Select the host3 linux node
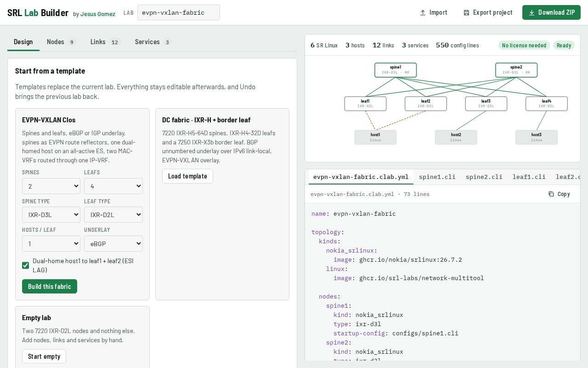The height and width of the screenshot is (368, 588). [537, 137]
